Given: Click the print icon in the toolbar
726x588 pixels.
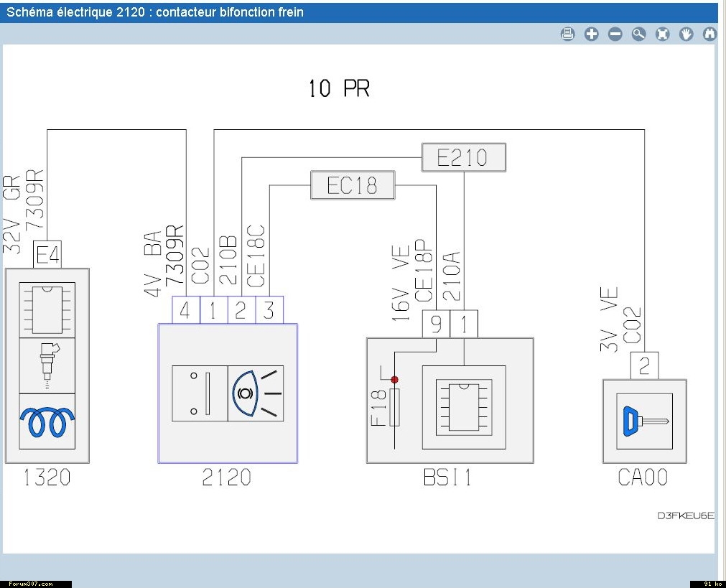Looking at the screenshot, I should [568, 34].
